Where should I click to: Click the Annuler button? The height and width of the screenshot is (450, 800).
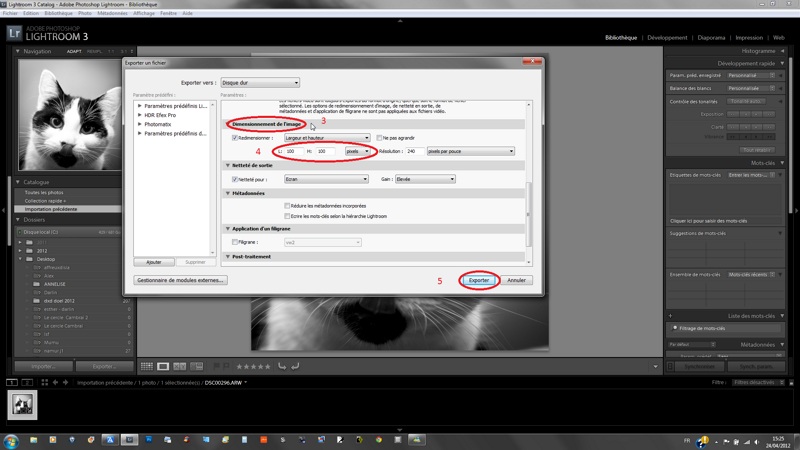click(x=516, y=280)
